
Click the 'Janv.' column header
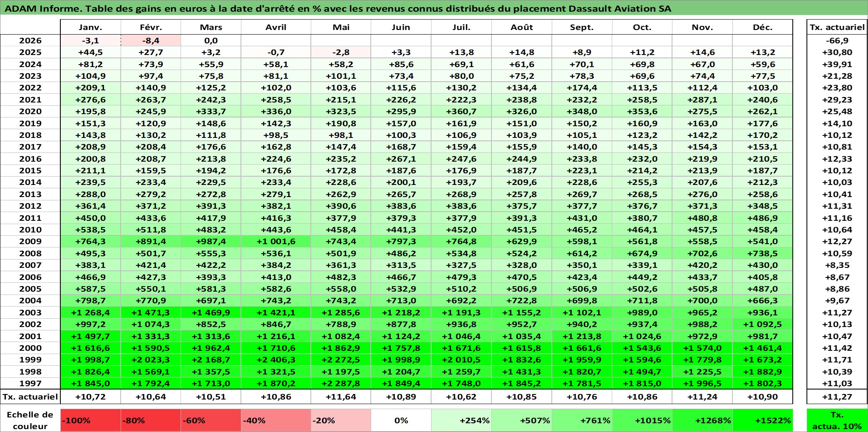tap(90, 27)
